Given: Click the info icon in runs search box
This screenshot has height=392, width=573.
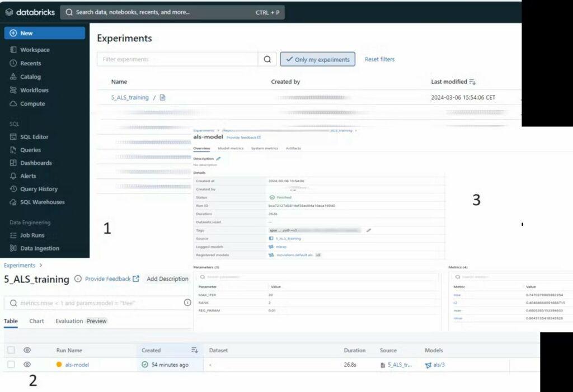Looking at the screenshot, I should [x=187, y=303].
